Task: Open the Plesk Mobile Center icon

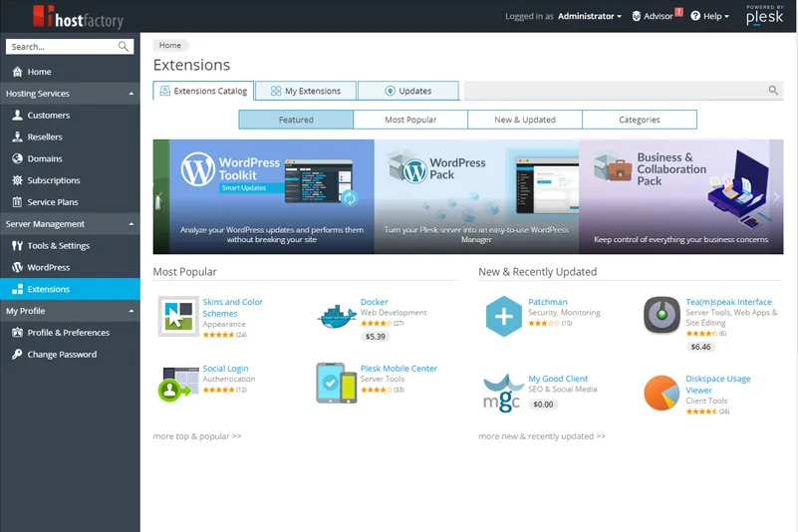Action: tap(337, 383)
